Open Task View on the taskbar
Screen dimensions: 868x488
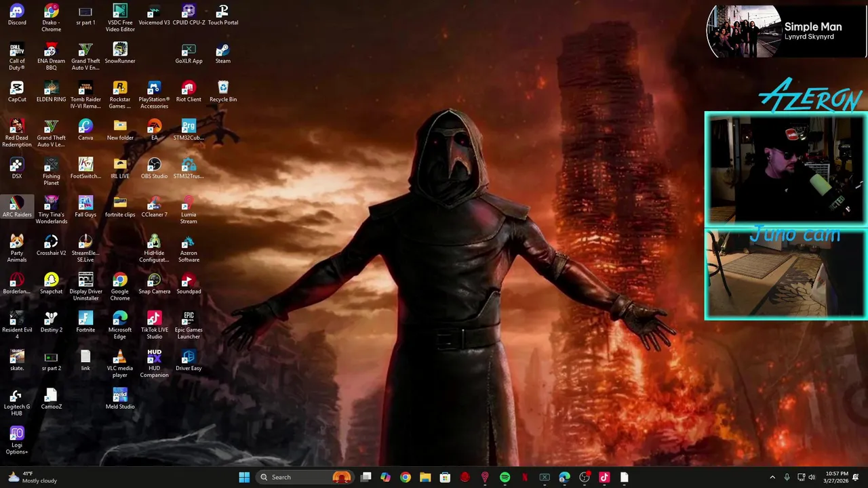(x=366, y=477)
